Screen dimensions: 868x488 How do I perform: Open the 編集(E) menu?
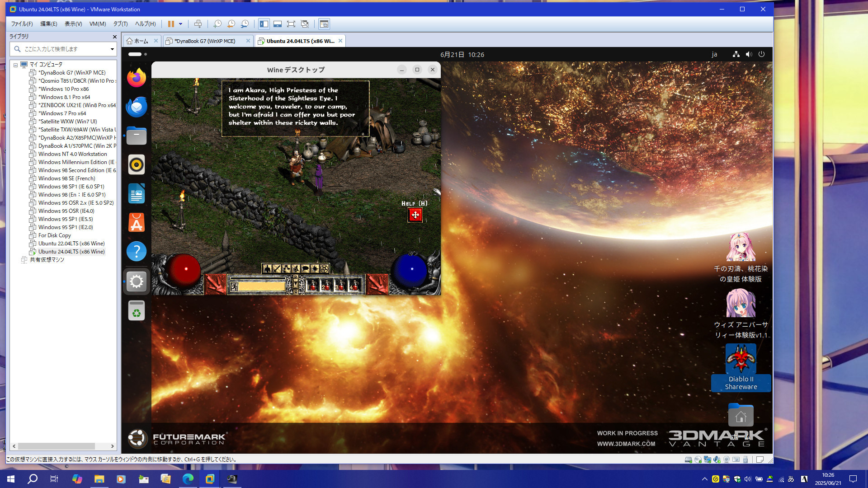(49, 24)
